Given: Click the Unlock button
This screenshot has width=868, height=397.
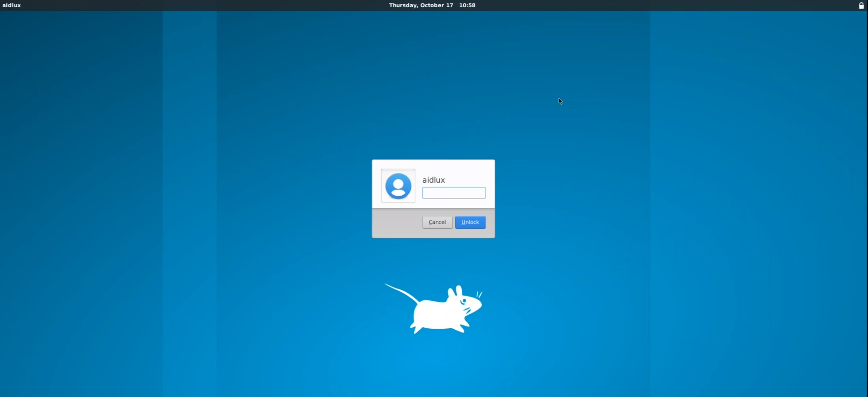Looking at the screenshot, I should (x=470, y=222).
